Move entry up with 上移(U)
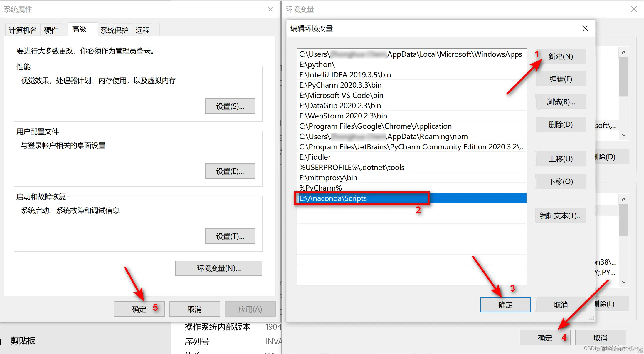 point(561,159)
